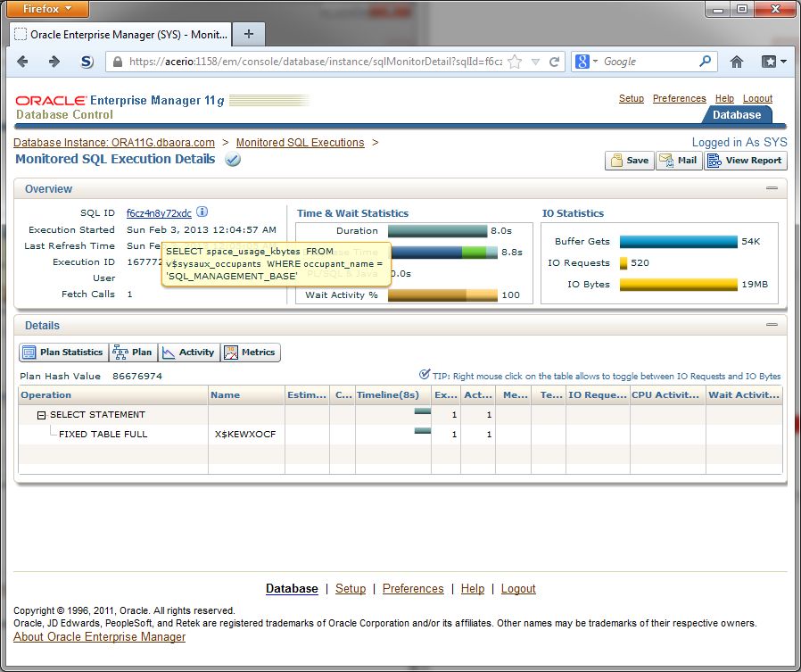Switch to Plan tab

pyautogui.click(x=133, y=353)
